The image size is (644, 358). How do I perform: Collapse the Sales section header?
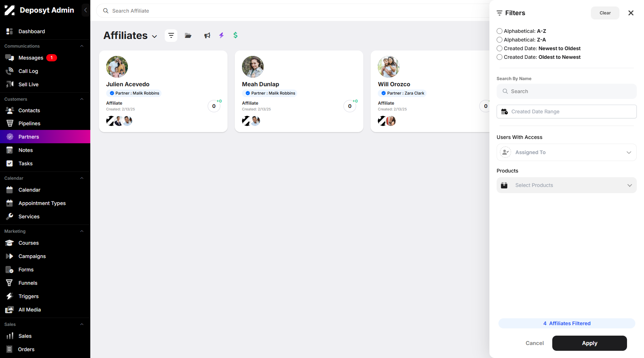tap(82, 324)
